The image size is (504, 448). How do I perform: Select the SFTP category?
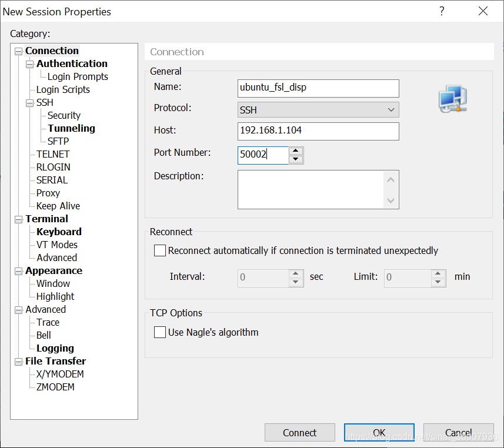coord(58,142)
